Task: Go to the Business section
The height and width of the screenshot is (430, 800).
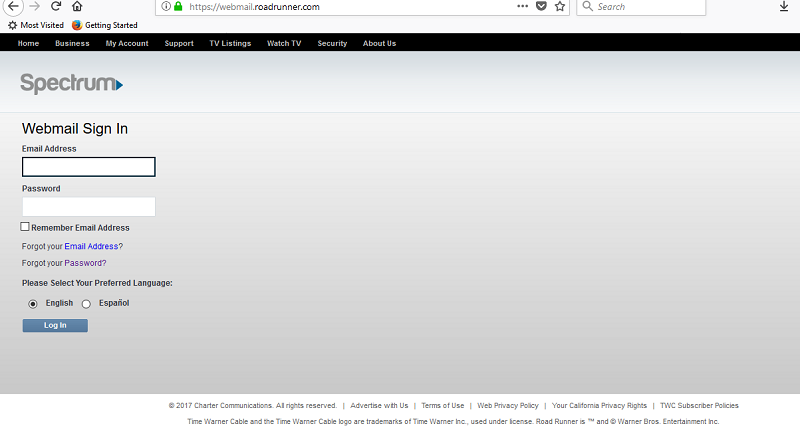Action: point(72,43)
